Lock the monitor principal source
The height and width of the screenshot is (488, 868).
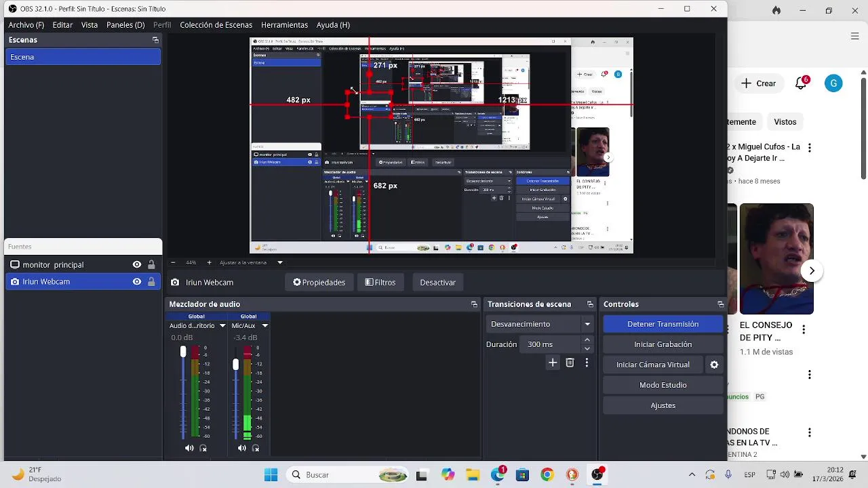pos(151,264)
